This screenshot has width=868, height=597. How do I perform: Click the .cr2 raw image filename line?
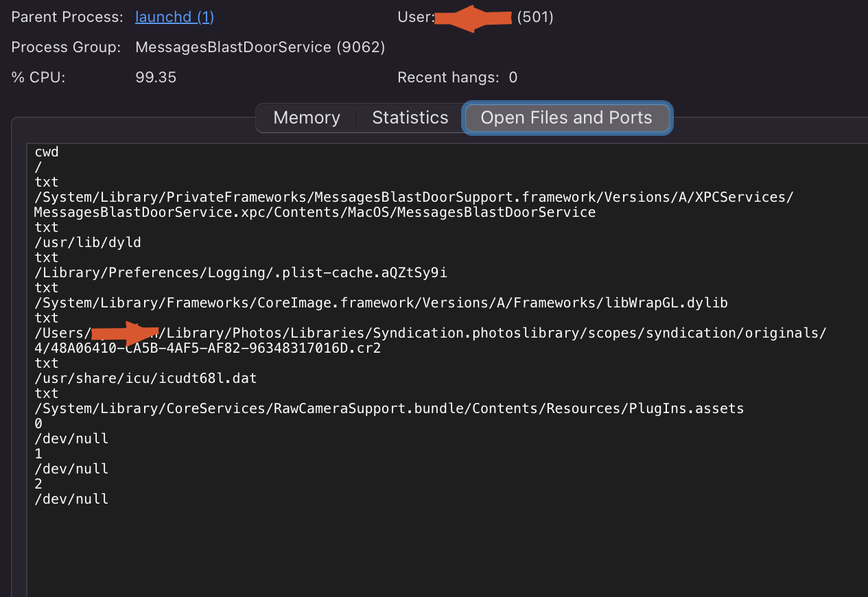coord(207,349)
